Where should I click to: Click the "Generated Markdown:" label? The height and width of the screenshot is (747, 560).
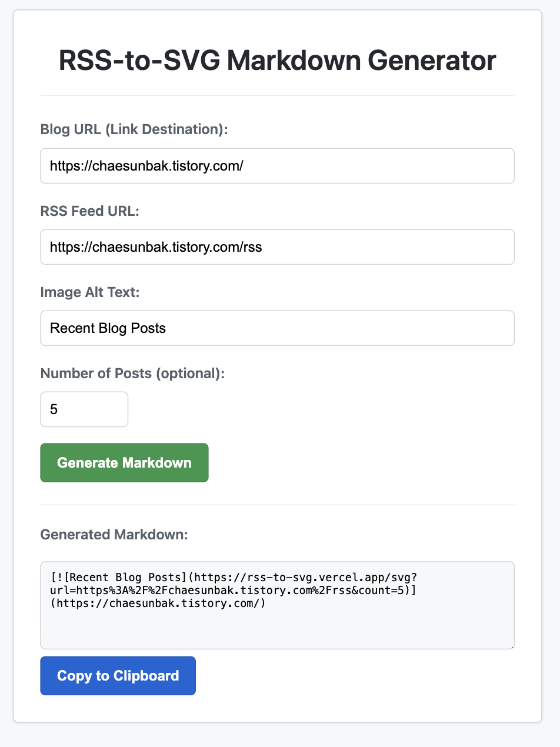pyautogui.click(x=114, y=535)
